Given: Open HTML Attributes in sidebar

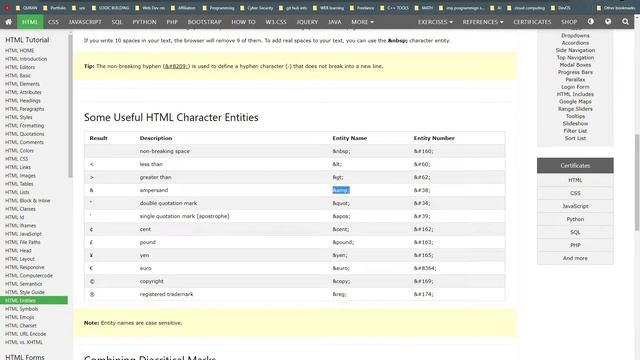Looking at the screenshot, I should [23, 92].
